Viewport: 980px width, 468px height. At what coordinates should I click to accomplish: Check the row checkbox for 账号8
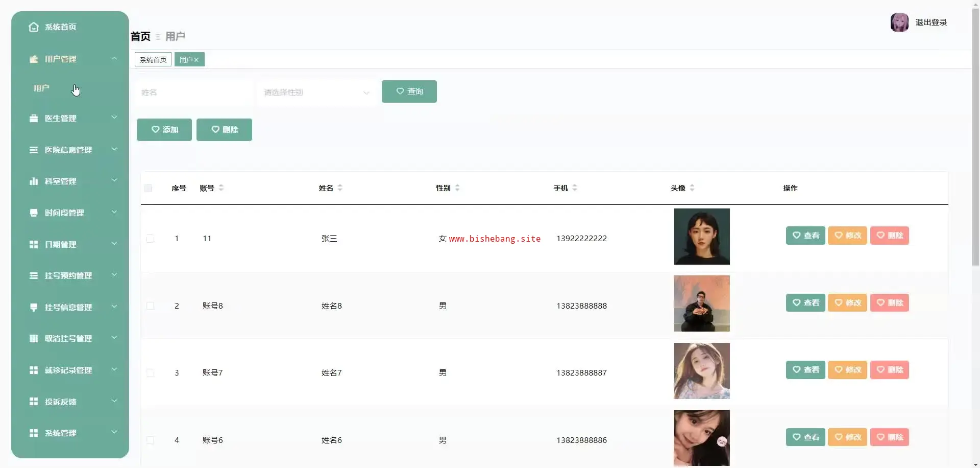click(151, 306)
